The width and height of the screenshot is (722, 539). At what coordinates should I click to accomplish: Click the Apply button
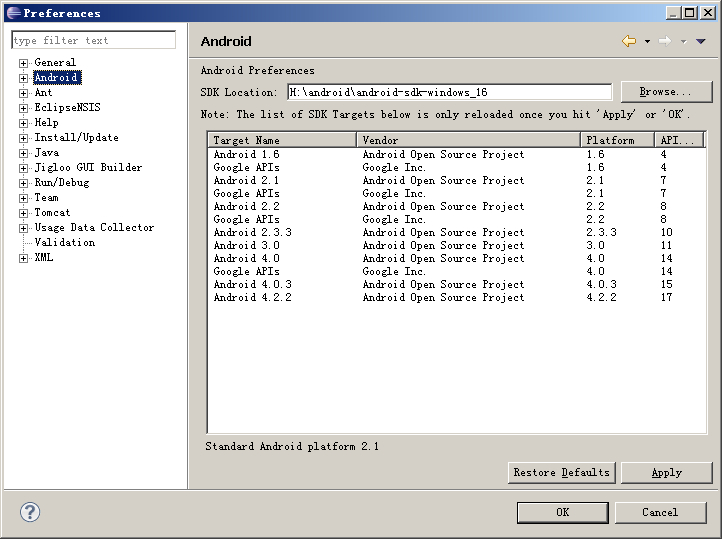coord(666,473)
